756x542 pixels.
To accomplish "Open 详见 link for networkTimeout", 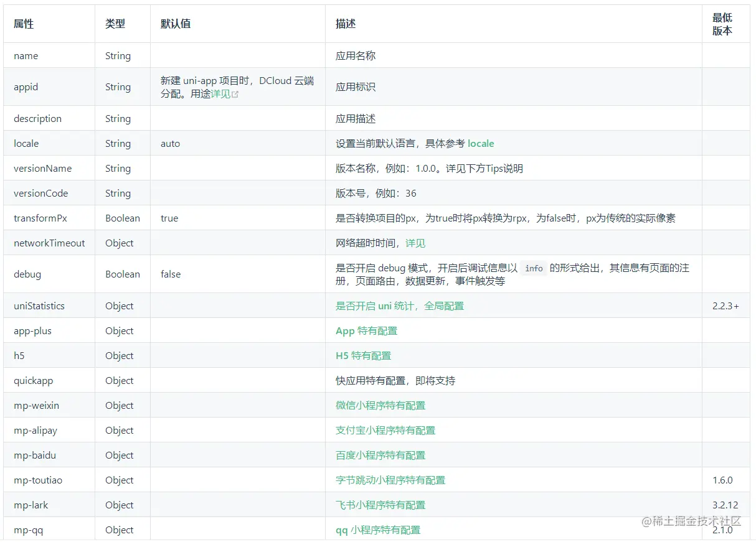I will (415, 243).
